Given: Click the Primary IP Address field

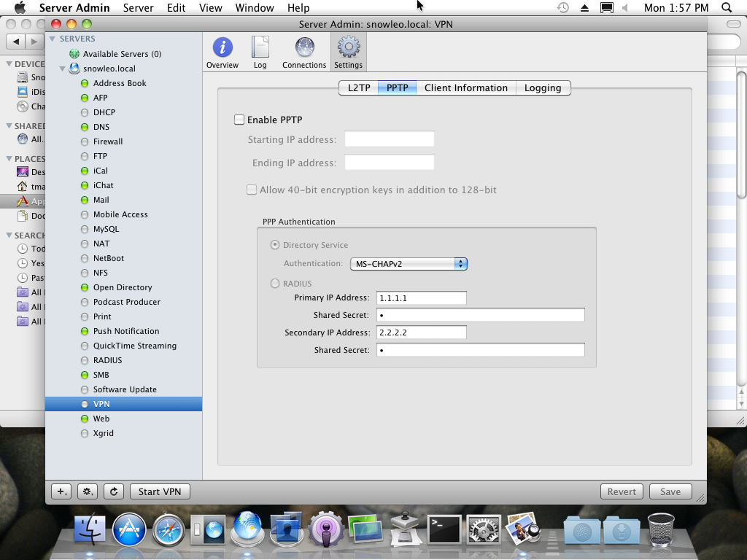Looking at the screenshot, I should click(x=421, y=297).
